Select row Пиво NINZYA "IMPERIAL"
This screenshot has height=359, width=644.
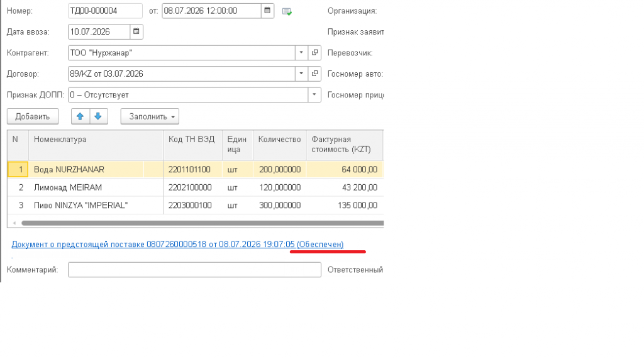tap(195, 205)
